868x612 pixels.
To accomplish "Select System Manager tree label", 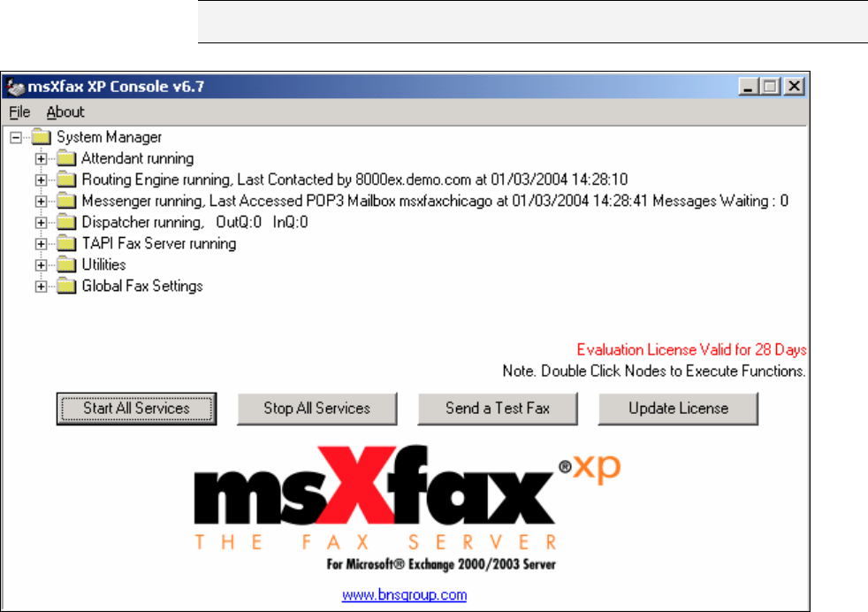I will pos(109,137).
